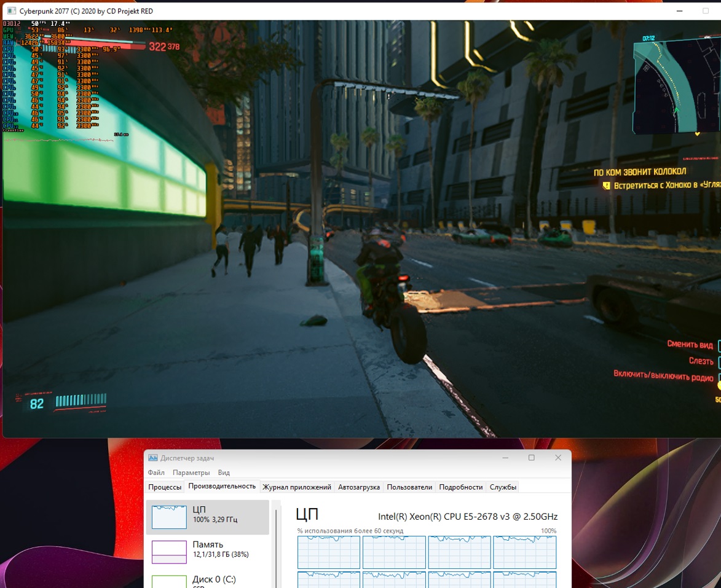Click the '% использования более 60 секунд' label
Screen dimensions: 721x588
click(350, 530)
